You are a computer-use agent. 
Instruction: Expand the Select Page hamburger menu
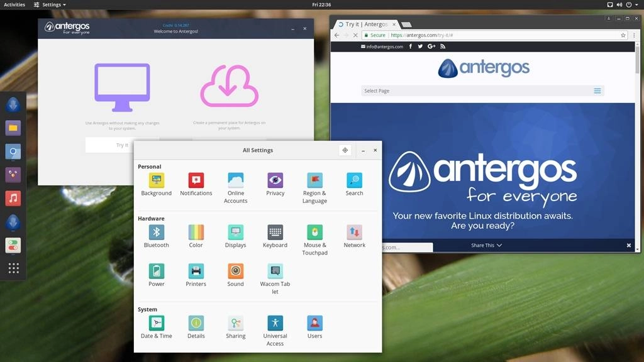click(x=597, y=90)
